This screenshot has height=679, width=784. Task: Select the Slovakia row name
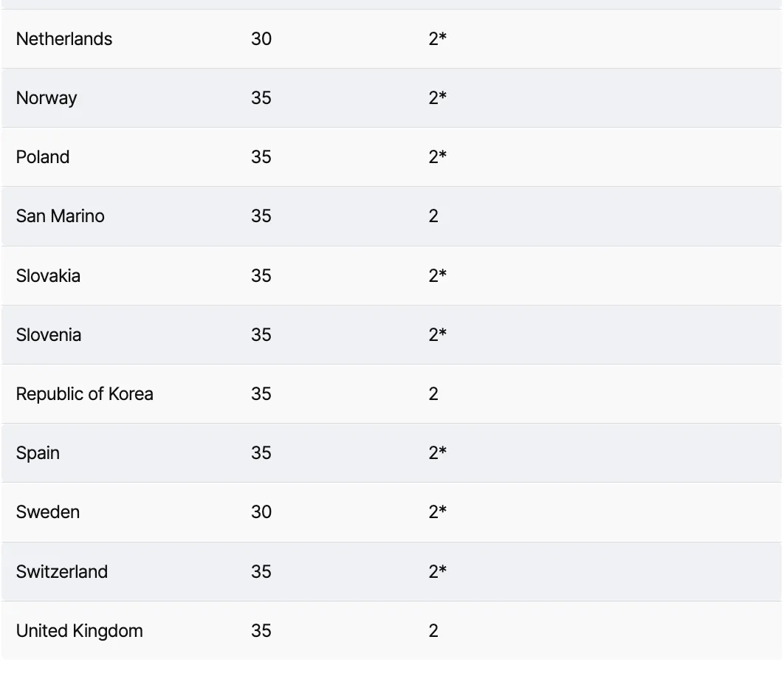pyautogui.click(x=48, y=275)
